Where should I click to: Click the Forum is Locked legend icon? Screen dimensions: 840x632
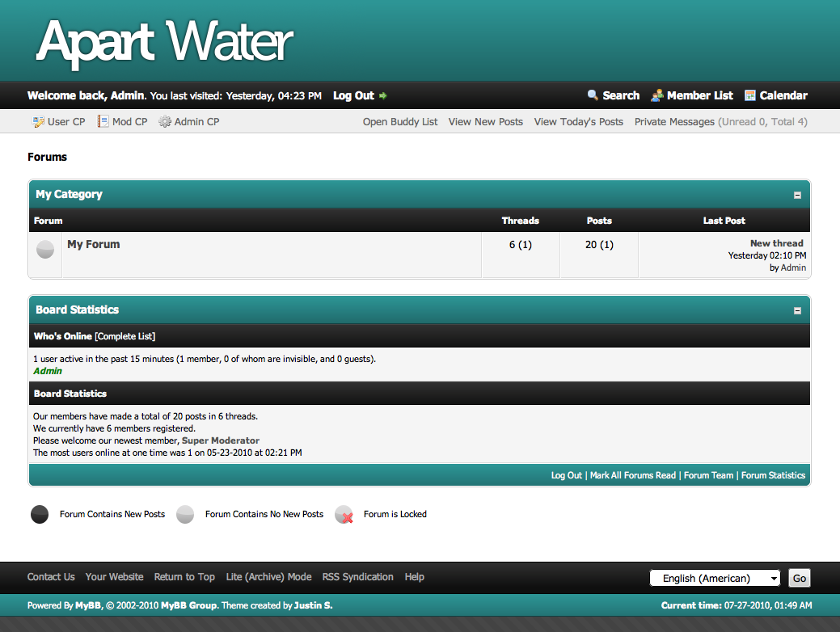pos(344,514)
